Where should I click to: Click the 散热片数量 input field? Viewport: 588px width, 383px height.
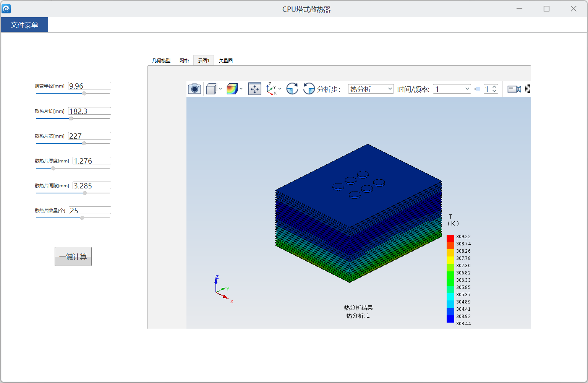click(90, 211)
